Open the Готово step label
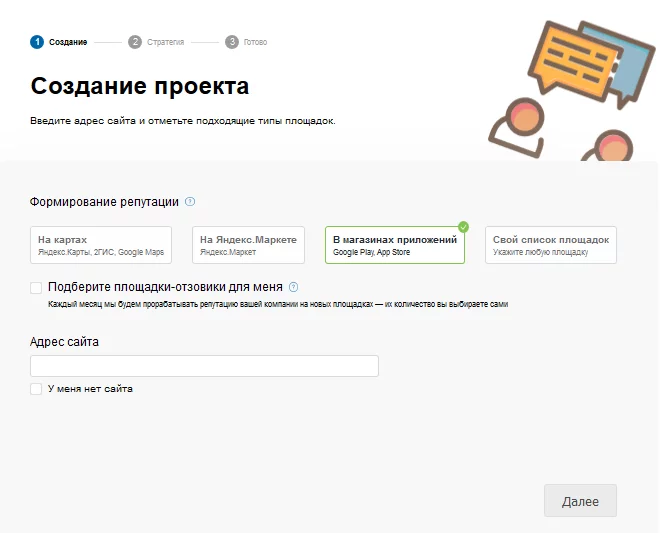Image resolution: width=660 pixels, height=533 pixels. point(255,42)
